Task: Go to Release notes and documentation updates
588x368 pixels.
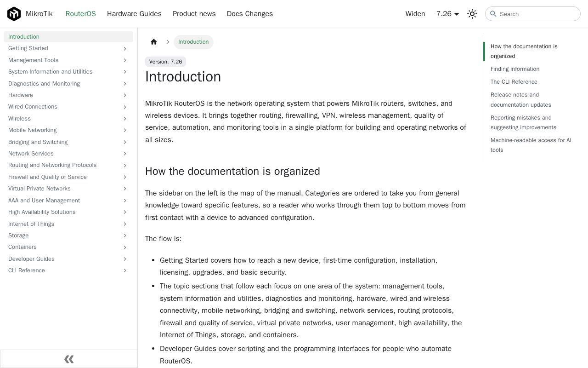Action: click(521, 100)
